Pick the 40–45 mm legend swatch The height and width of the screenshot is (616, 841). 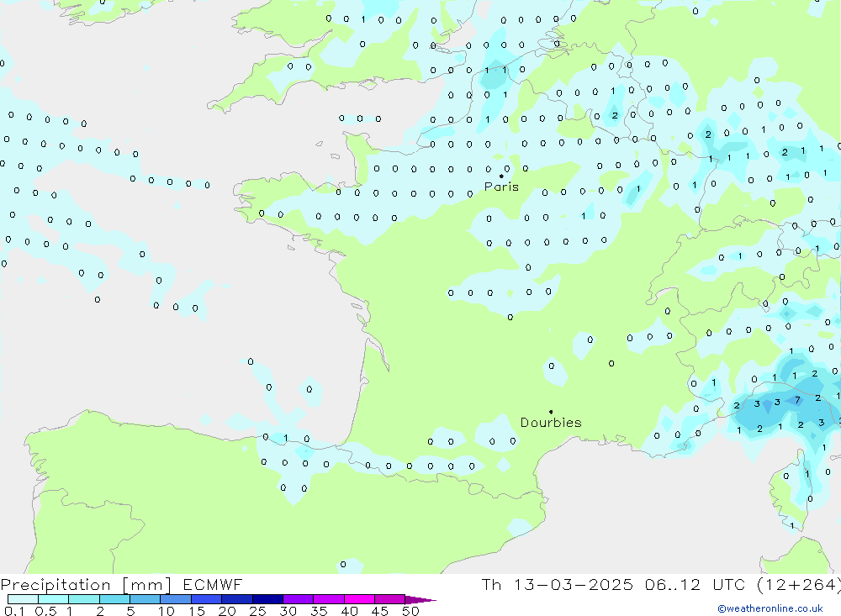coord(359,599)
